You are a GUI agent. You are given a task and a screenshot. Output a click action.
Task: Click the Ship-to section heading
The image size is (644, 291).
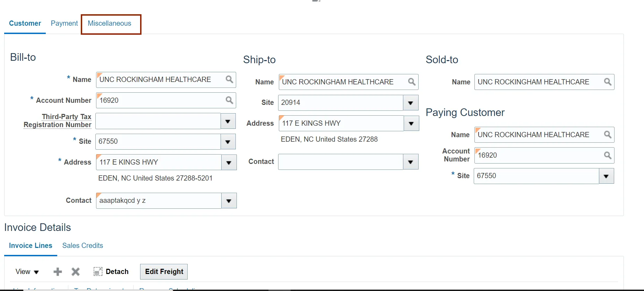[x=259, y=60]
